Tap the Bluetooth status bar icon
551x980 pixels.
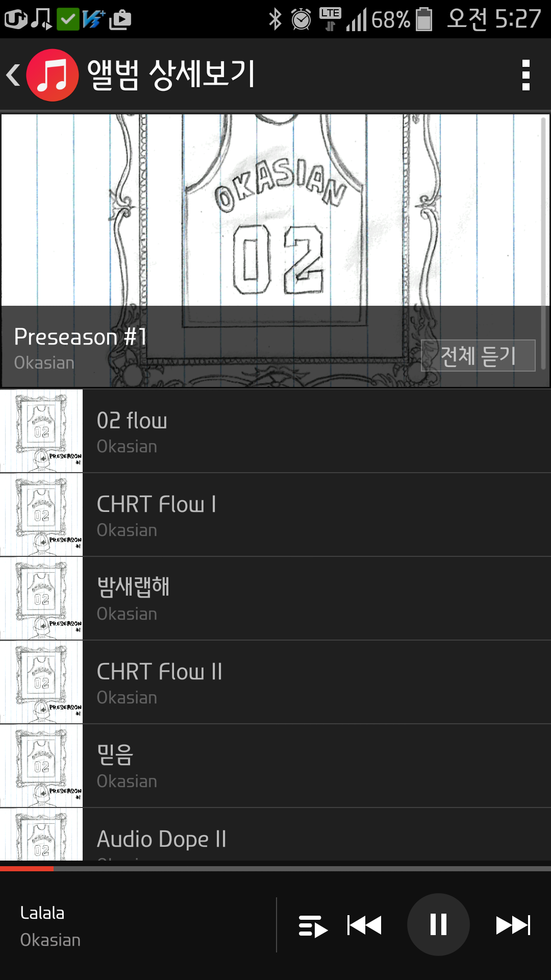[x=275, y=19]
